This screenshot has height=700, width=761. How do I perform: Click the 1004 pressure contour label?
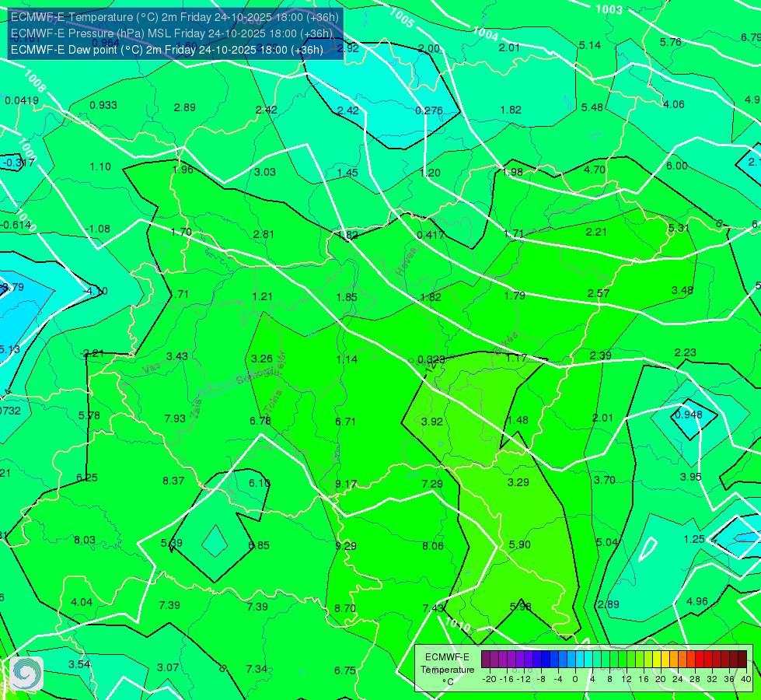point(485,33)
